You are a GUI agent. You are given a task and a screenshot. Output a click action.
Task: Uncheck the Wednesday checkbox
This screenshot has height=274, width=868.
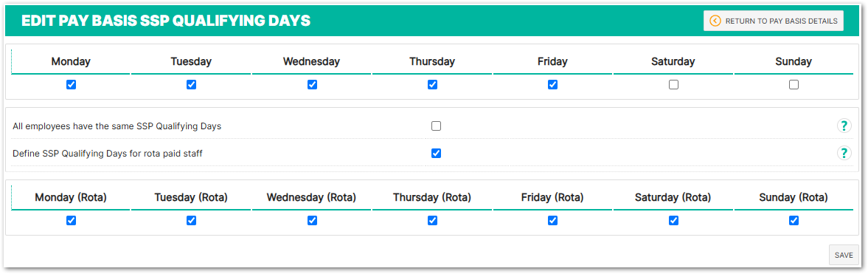(312, 85)
